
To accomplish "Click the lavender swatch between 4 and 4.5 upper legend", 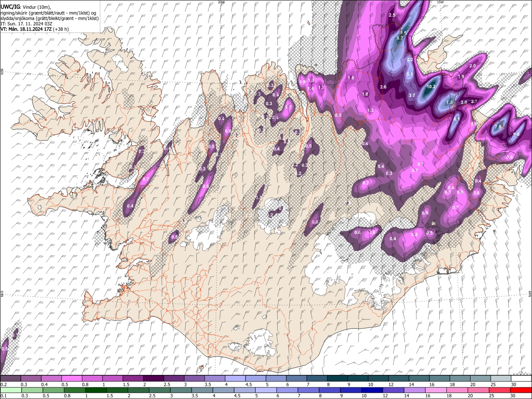I will [235, 379].
